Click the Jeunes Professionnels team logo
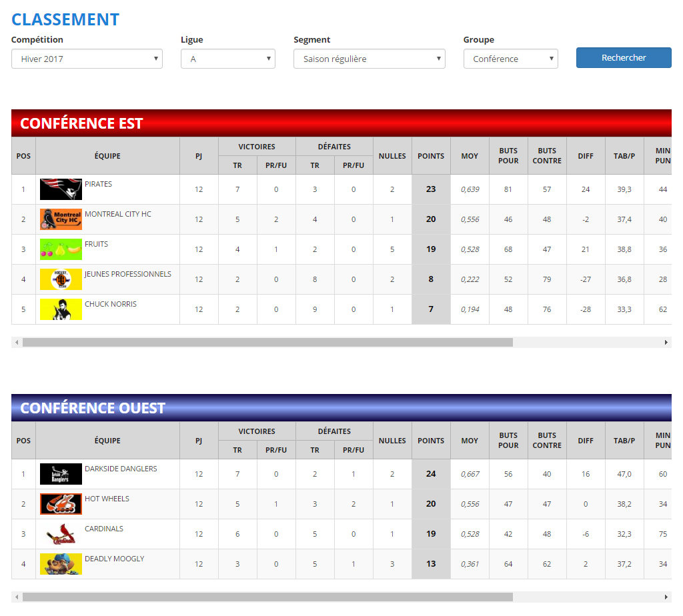The height and width of the screenshot is (616, 683). click(x=61, y=279)
